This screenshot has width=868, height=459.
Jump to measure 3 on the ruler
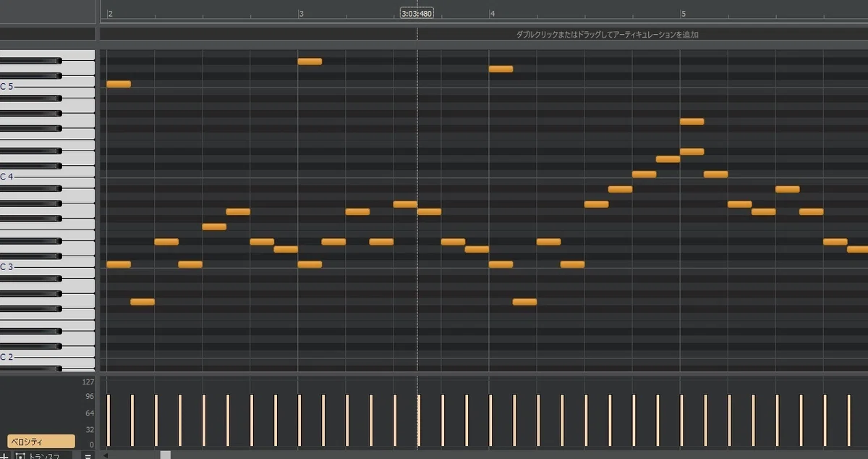point(301,14)
